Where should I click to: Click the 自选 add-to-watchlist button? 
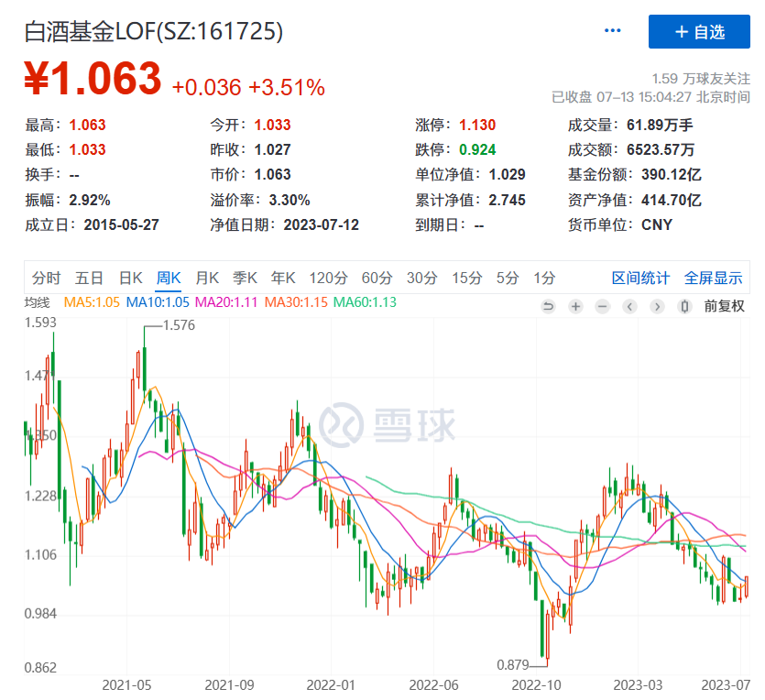click(699, 32)
